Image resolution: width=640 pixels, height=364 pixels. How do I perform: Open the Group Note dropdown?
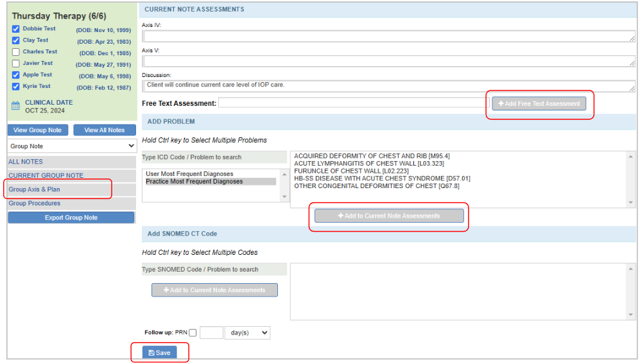[72, 146]
